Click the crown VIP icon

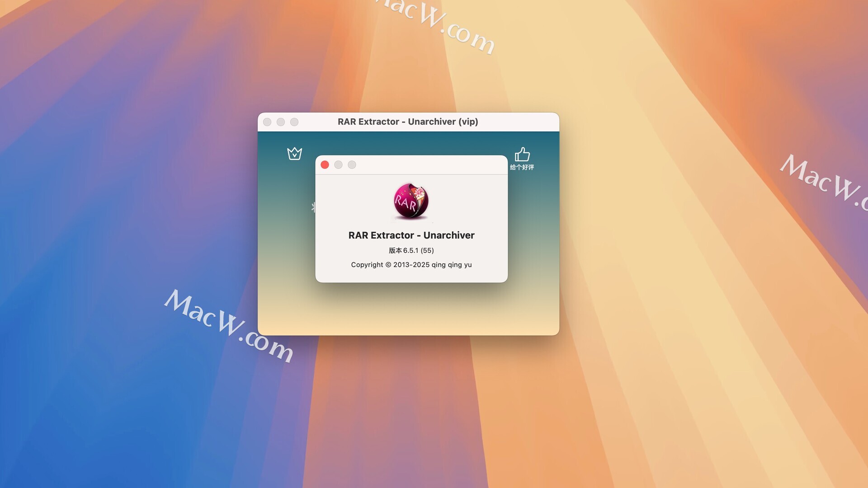[x=294, y=154]
